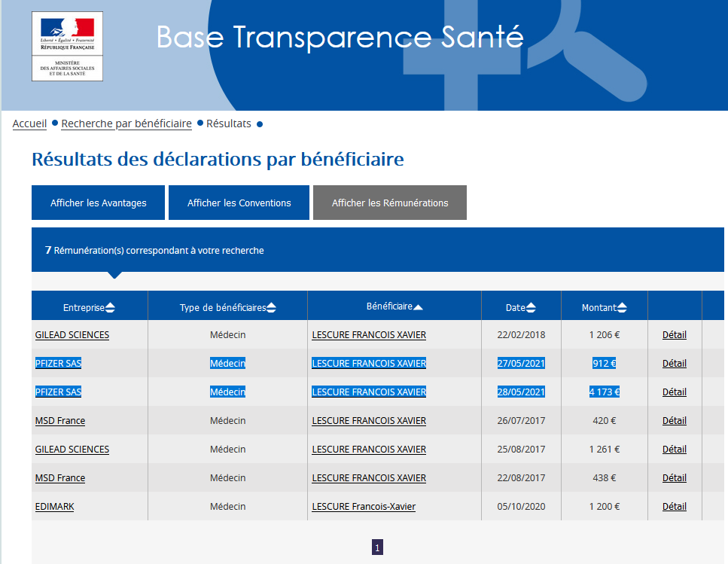
Task: Click Afficher les Conventions tab
Action: pos(239,203)
